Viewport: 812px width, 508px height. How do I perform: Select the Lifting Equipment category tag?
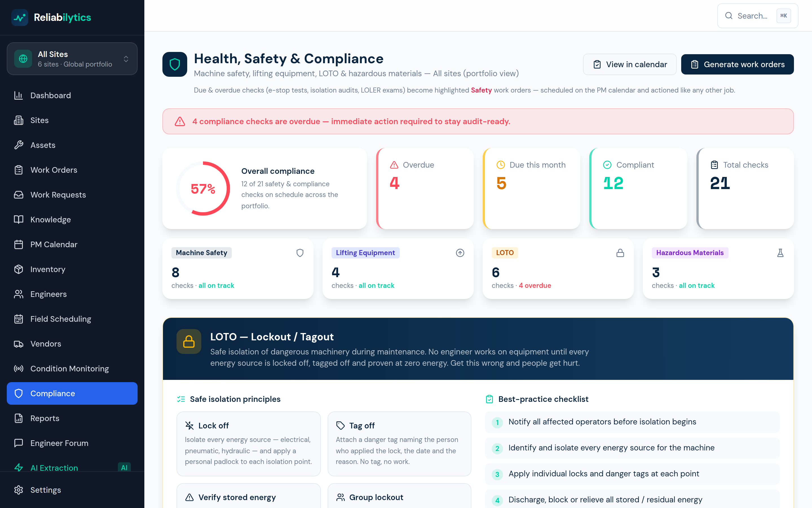pyautogui.click(x=365, y=253)
